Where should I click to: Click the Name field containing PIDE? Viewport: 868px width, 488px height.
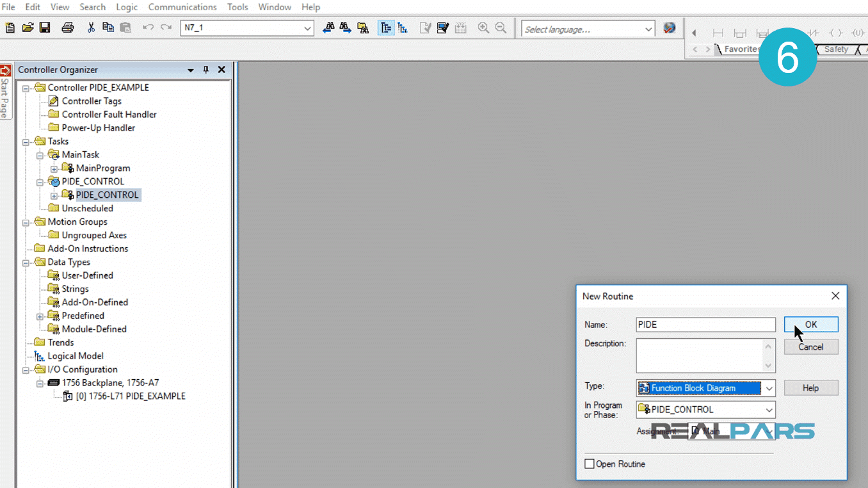704,324
